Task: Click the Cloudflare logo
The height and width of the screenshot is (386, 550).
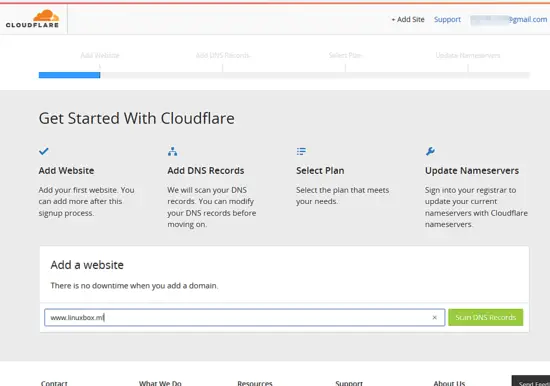Action: 32,19
